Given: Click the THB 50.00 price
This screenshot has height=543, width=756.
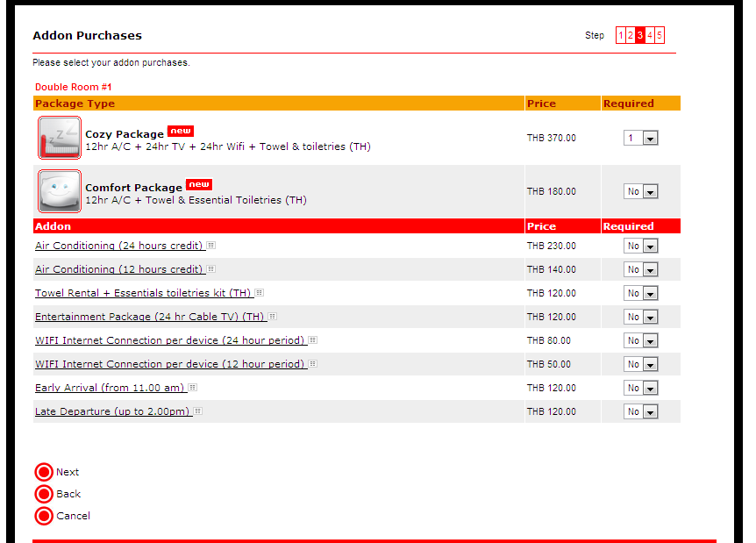Looking at the screenshot, I should (549, 364).
